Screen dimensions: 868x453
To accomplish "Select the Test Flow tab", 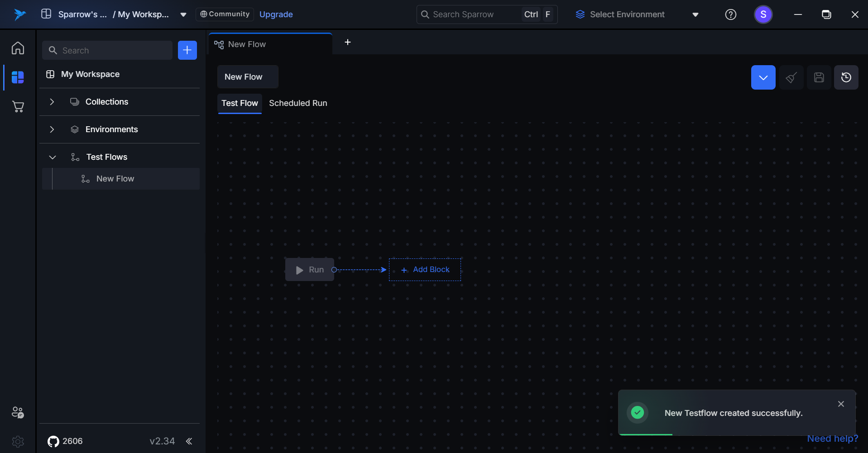I will [240, 103].
